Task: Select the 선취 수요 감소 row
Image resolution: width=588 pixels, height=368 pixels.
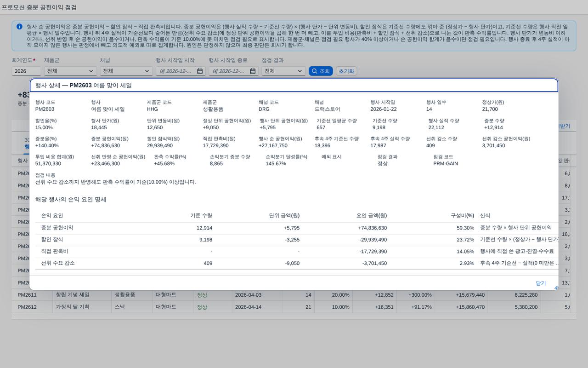Action: point(297,264)
